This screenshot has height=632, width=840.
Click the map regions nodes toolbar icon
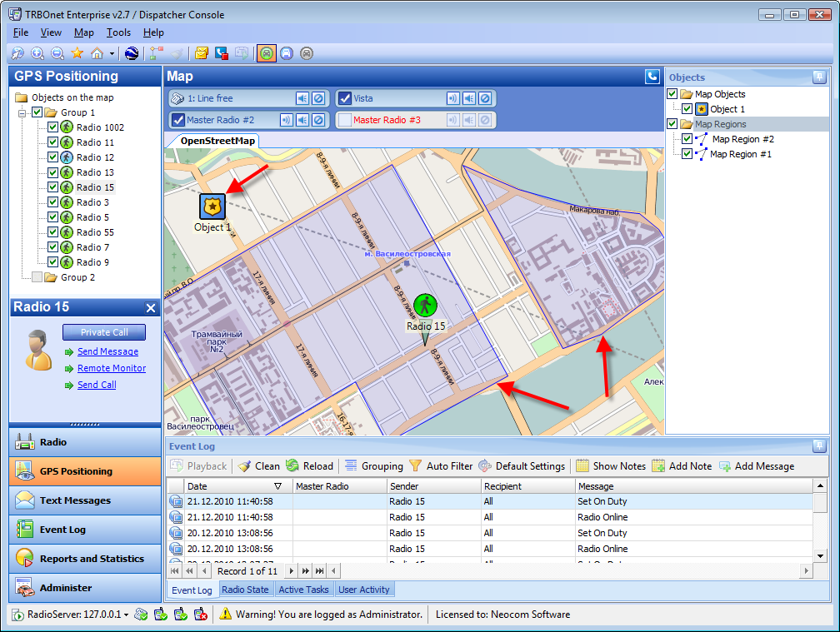pyautogui.click(x=157, y=53)
